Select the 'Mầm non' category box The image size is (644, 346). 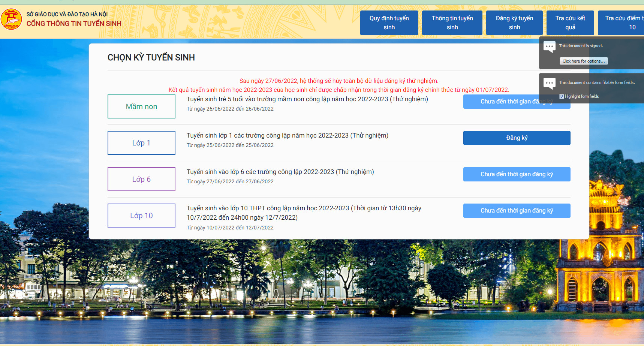click(x=141, y=106)
